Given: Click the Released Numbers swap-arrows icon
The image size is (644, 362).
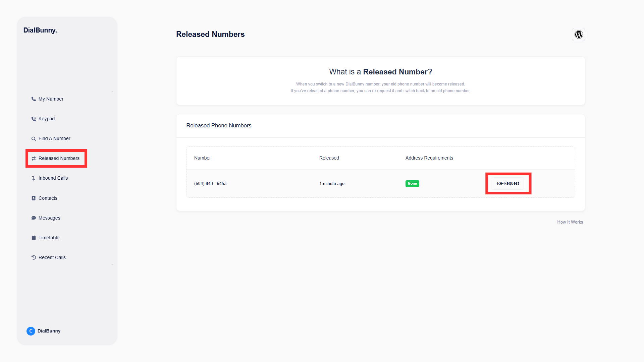Looking at the screenshot, I should click(34, 158).
